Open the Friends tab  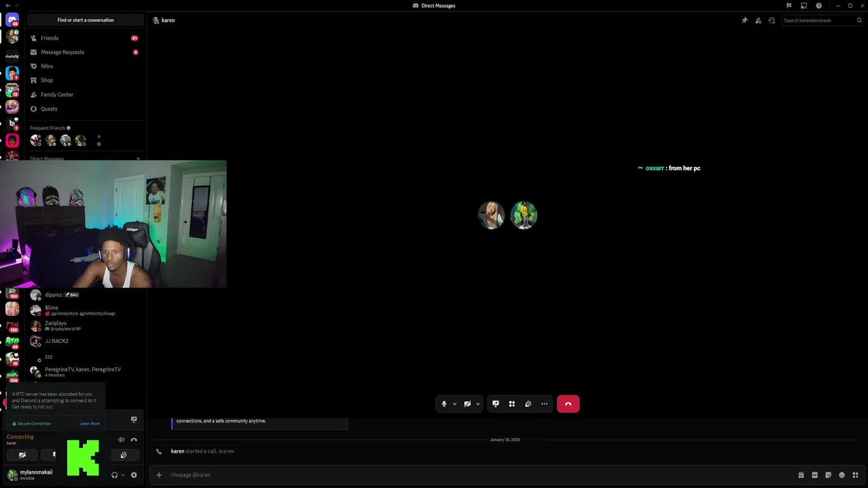tap(85, 38)
